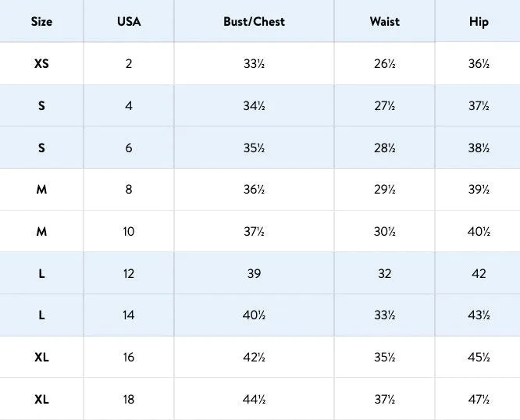Click the USA column header
520x420 pixels.
pyautogui.click(x=129, y=22)
